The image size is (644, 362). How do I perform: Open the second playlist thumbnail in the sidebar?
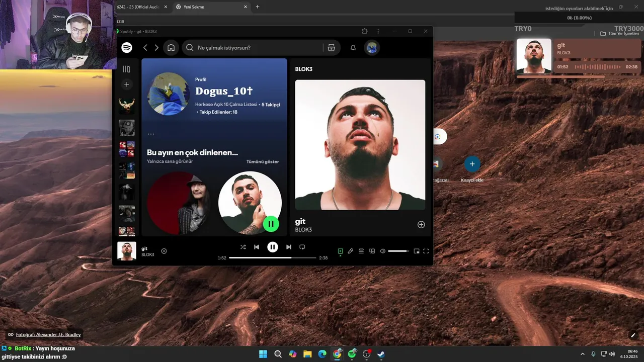(x=127, y=128)
